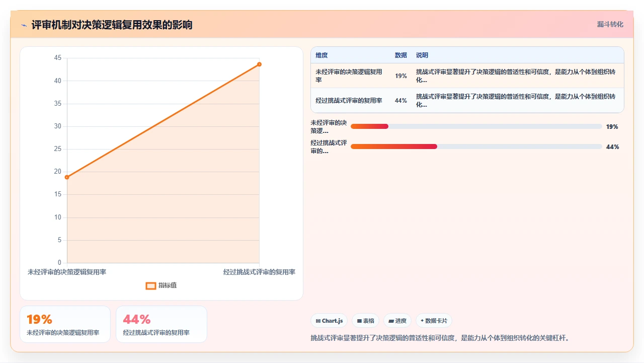The height and width of the screenshot is (363, 644).
Task: Click x-axis label 未经评审的决策逻辑复用率
Action: point(67,272)
